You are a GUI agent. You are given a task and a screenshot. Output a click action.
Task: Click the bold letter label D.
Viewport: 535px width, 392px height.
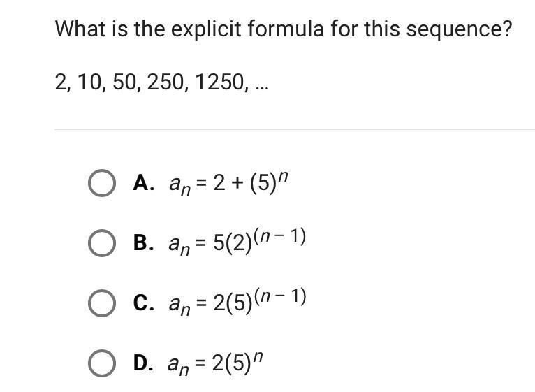pyautogui.click(x=143, y=363)
